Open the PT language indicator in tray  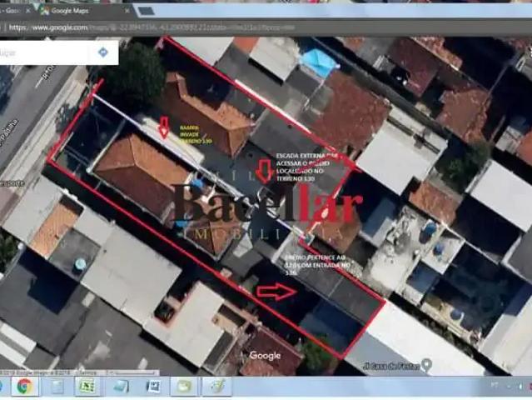pyautogui.click(x=494, y=384)
